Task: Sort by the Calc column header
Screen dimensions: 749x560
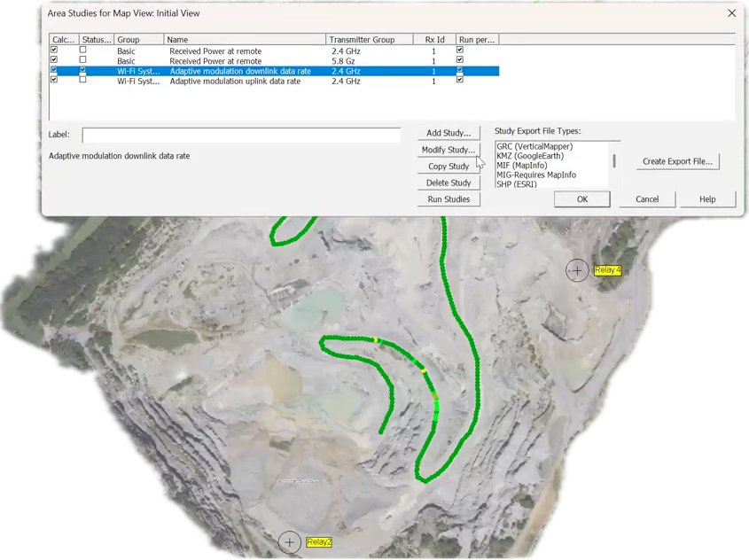Action: click(64, 40)
